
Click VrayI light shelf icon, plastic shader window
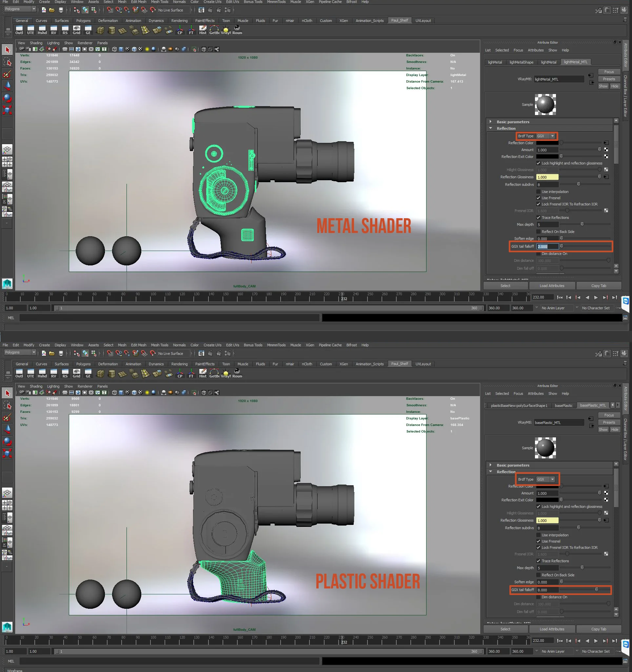coord(226,373)
